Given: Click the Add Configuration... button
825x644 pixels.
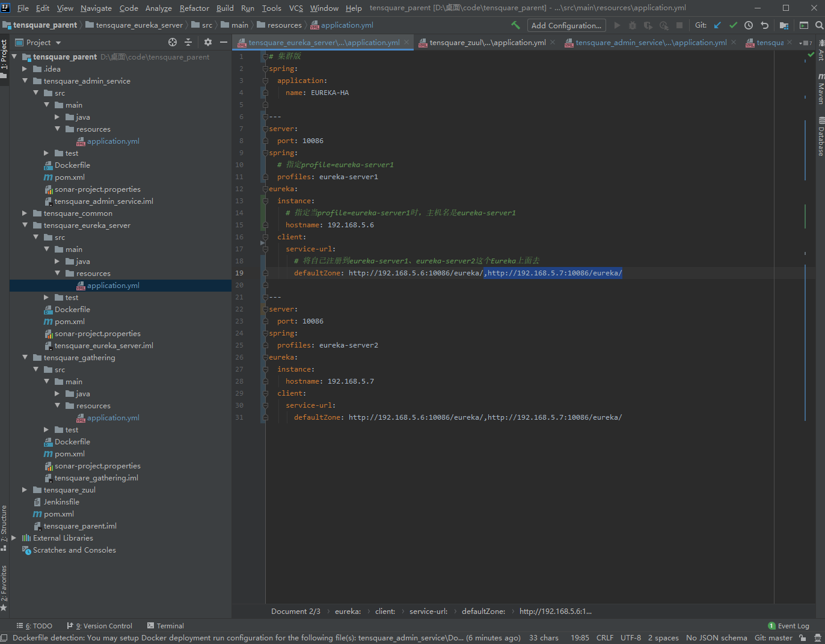Looking at the screenshot, I should pyautogui.click(x=566, y=25).
